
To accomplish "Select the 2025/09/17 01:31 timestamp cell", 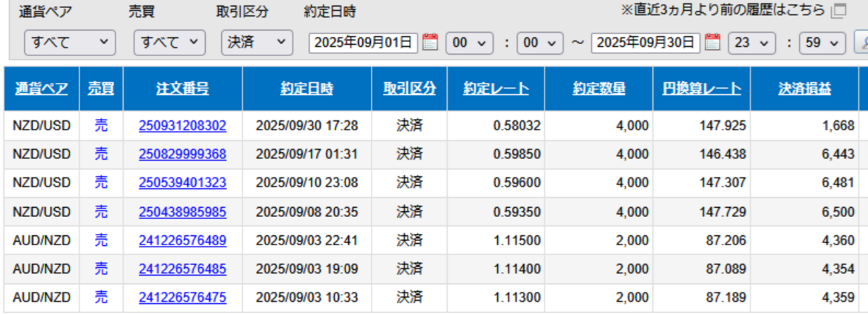I will 307,154.
